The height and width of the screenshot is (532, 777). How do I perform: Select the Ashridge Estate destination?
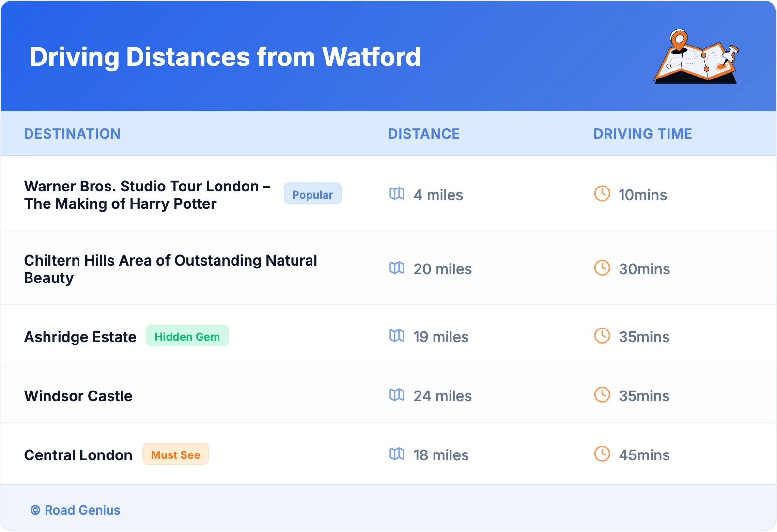[80, 337]
